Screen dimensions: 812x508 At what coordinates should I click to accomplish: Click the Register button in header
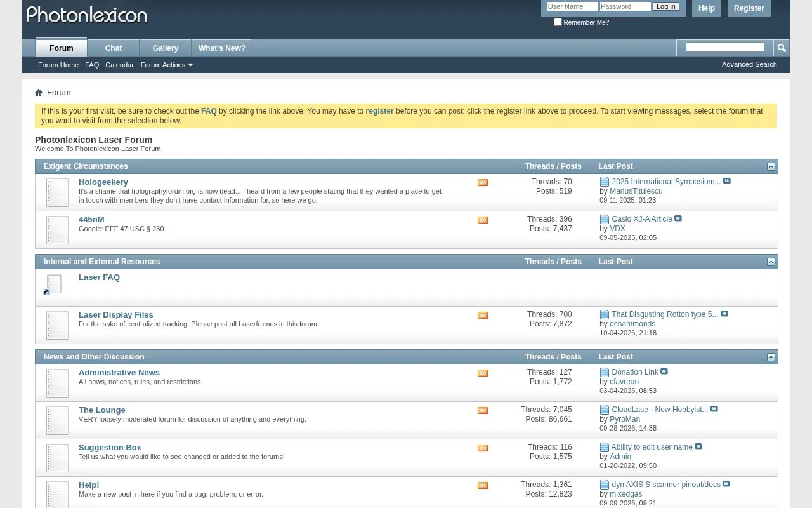(x=749, y=8)
